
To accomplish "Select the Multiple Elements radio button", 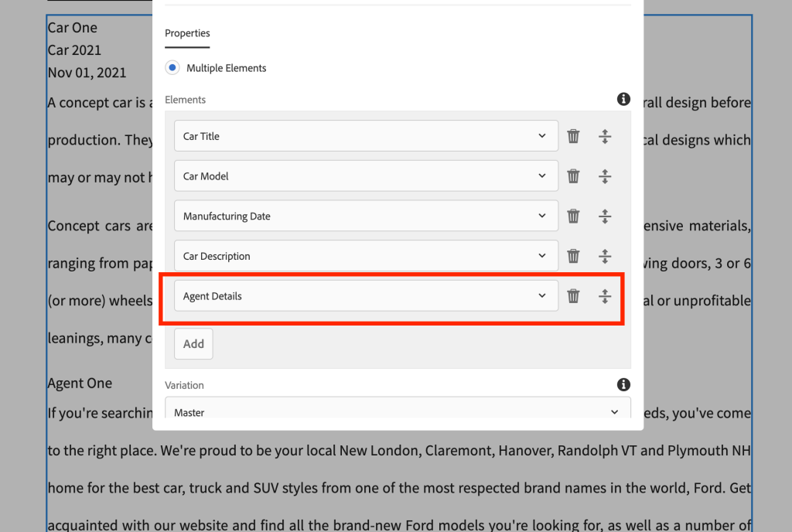I will point(172,68).
